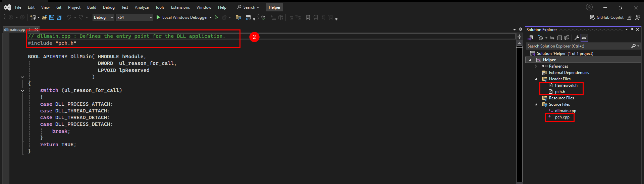644x184 pixels.
Task: Select dllmain.cpp in Solution Explorer tree
Action: 566,111
